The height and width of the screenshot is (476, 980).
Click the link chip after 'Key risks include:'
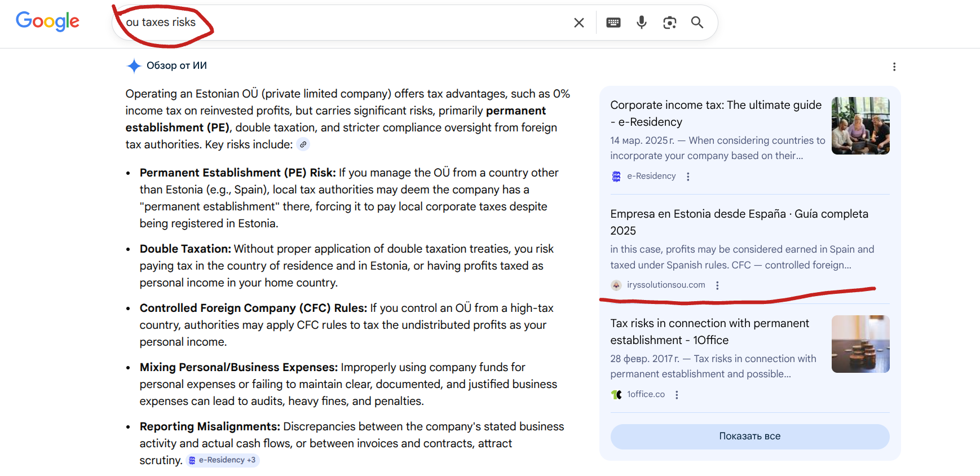(x=303, y=144)
